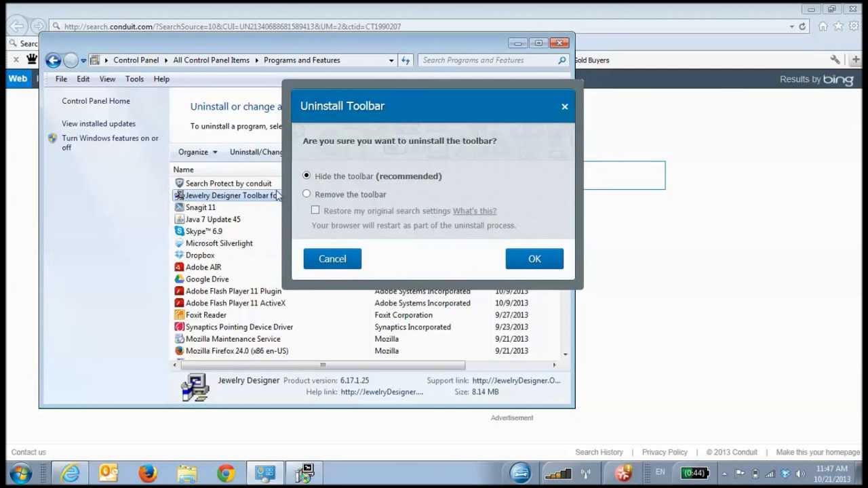Click the Java 7 Update 45 icon
868x488 pixels.
click(179, 220)
